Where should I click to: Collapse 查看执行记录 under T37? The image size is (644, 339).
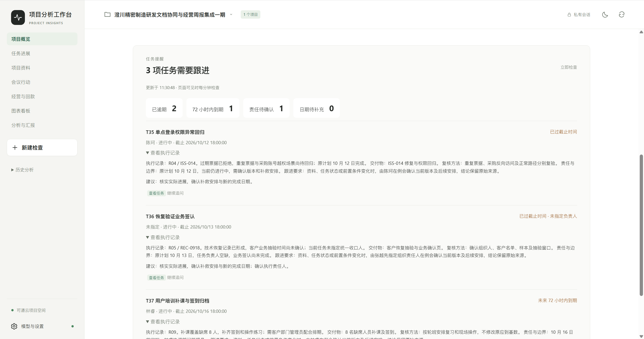click(163, 322)
